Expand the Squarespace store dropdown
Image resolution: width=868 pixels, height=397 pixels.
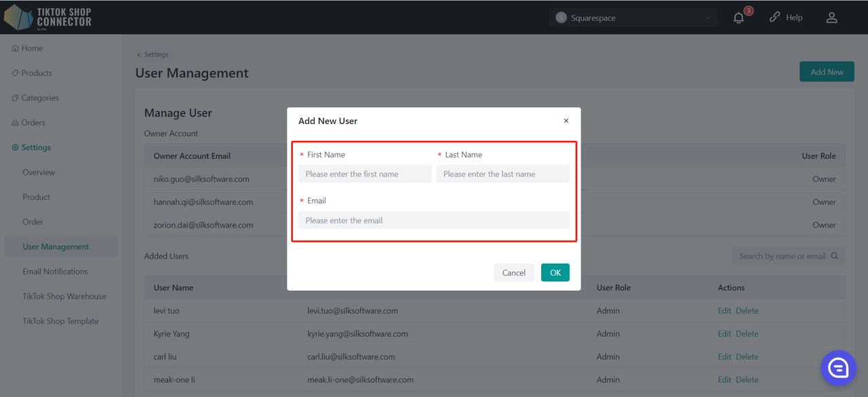[x=708, y=18]
